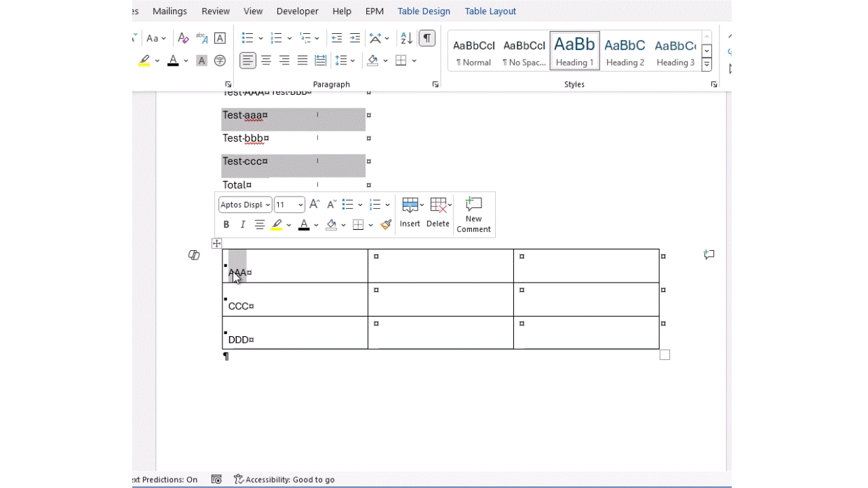Viewport: 868px width, 488px height.
Task: Click Decrease Font Size in mini toolbar
Action: (x=332, y=204)
